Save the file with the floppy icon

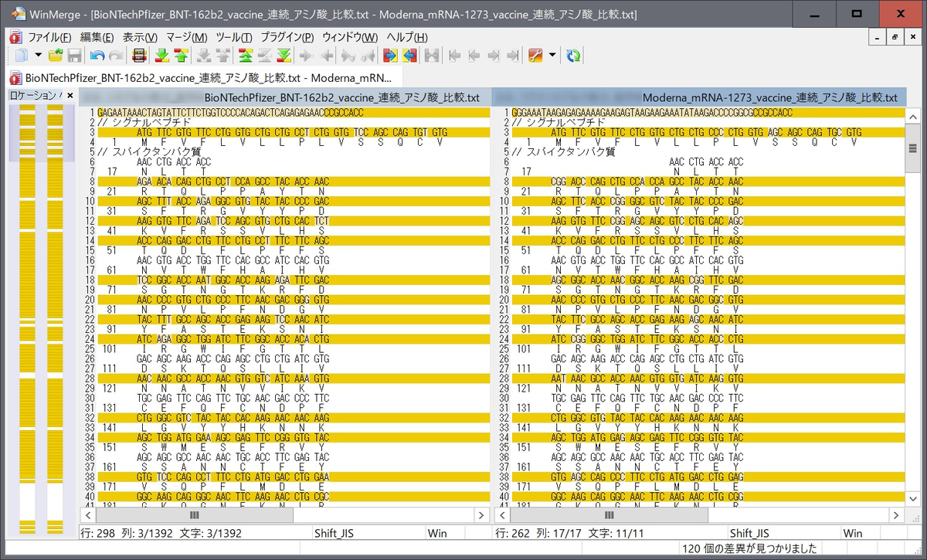pyautogui.click(x=74, y=56)
